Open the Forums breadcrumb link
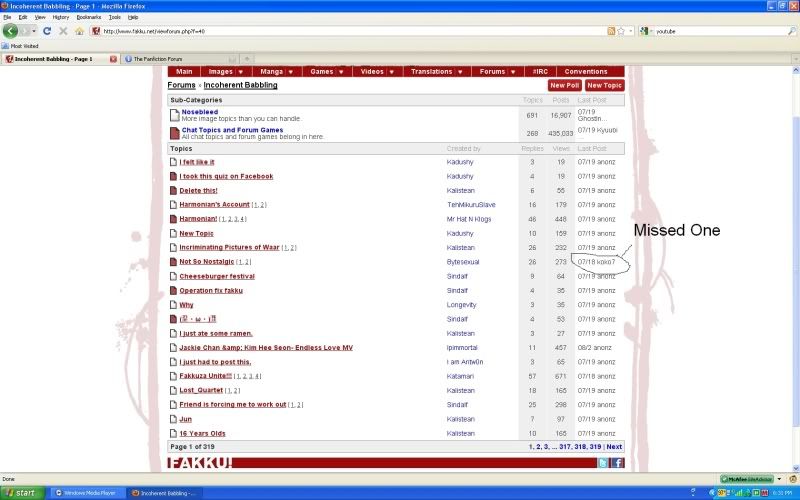 (x=182, y=85)
